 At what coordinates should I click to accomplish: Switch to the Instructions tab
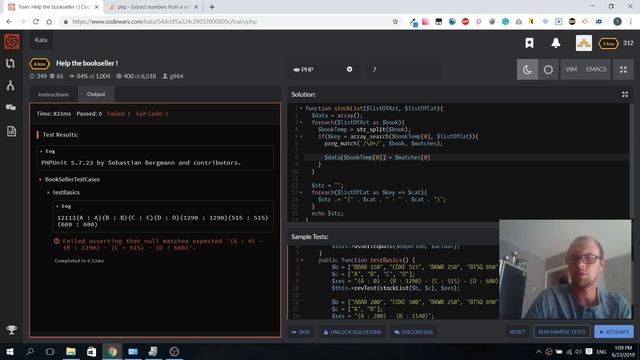click(x=53, y=94)
